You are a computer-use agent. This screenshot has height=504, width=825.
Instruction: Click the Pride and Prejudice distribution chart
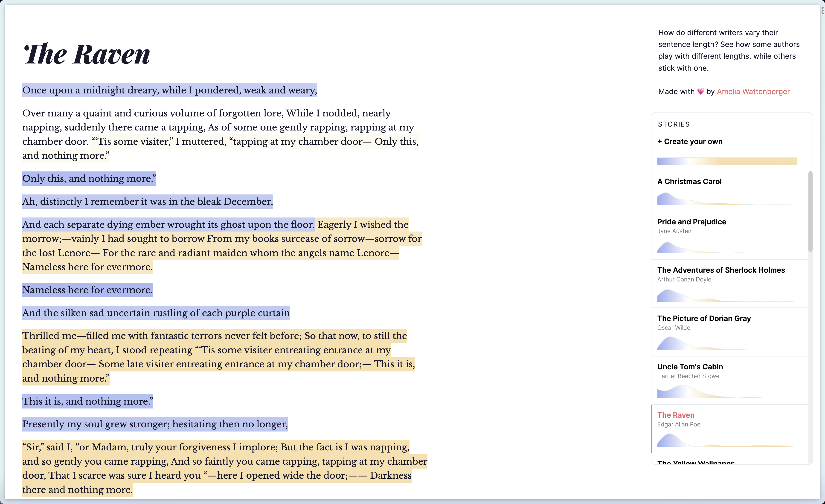(725, 247)
